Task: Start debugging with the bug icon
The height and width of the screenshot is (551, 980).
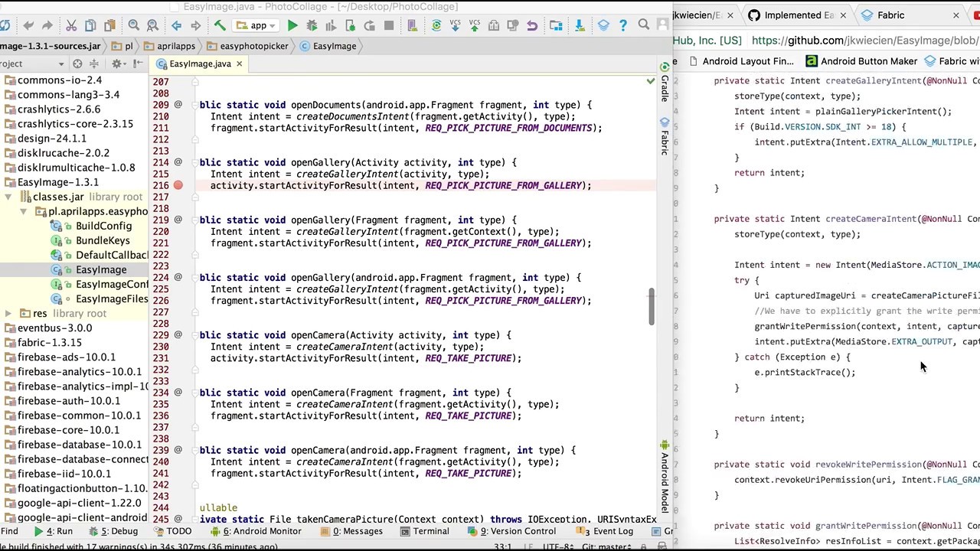Action: 312,25
